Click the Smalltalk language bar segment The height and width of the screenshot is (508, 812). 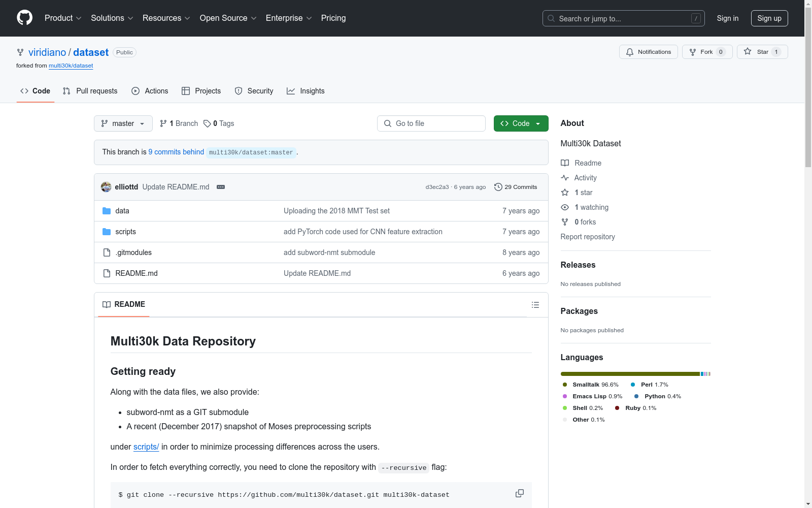630,374
